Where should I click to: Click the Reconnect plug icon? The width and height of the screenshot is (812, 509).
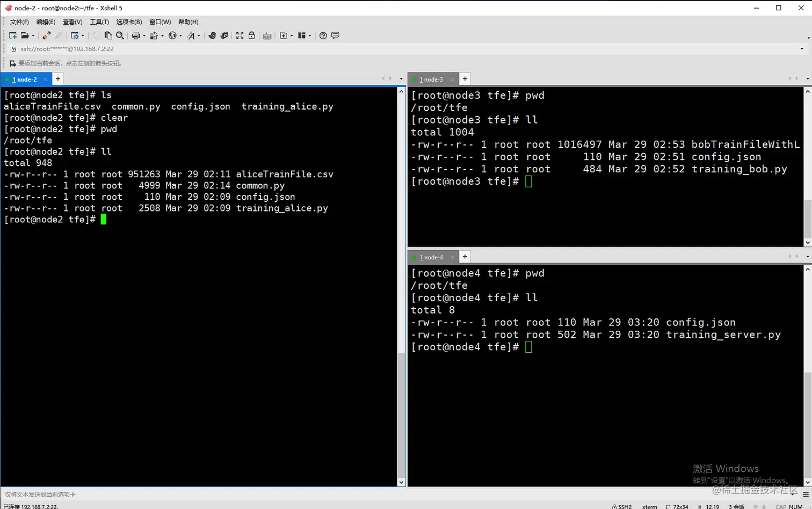pyautogui.click(x=47, y=35)
